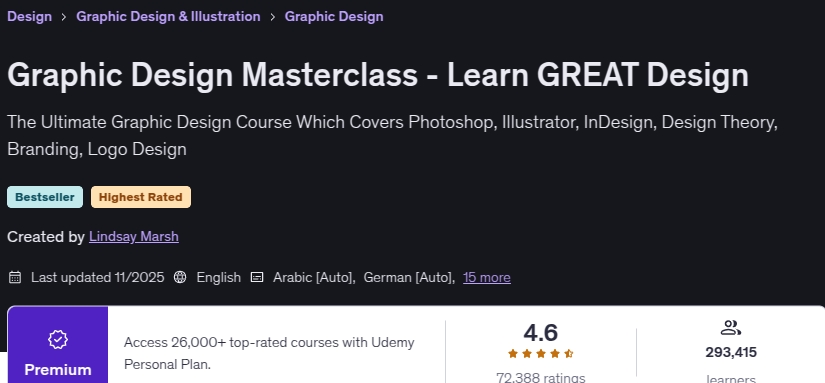Image resolution: width=825 pixels, height=383 pixels.
Task: Go to Graphic Design & Illustration category
Action: [168, 16]
